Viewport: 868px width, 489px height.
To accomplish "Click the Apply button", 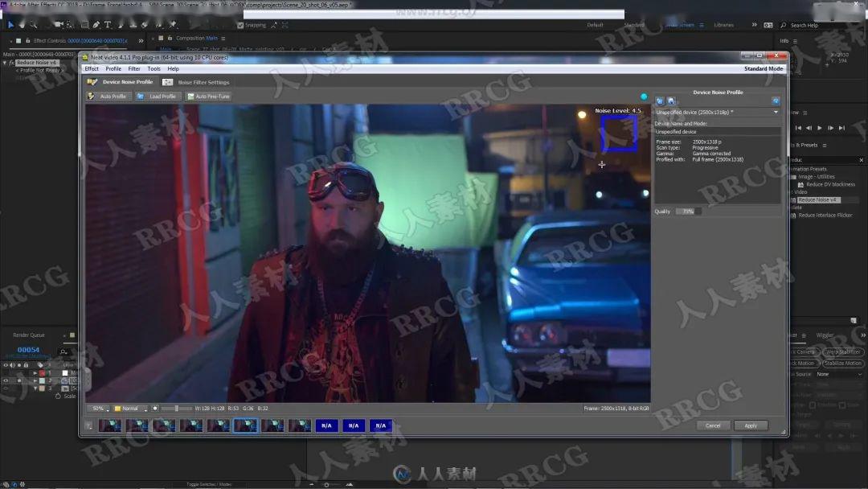I will pyautogui.click(x=751, y=425).
